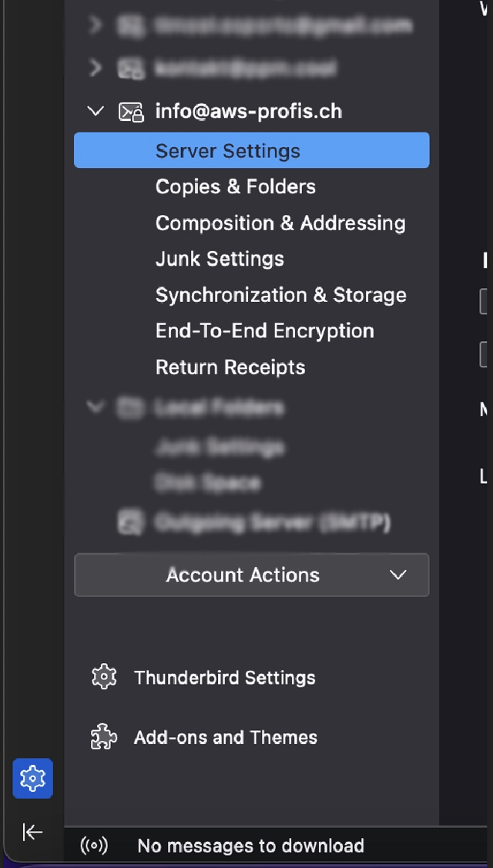Expand the first blurred account at top
This screenshot has height=868, width=493.
[96, 25]
